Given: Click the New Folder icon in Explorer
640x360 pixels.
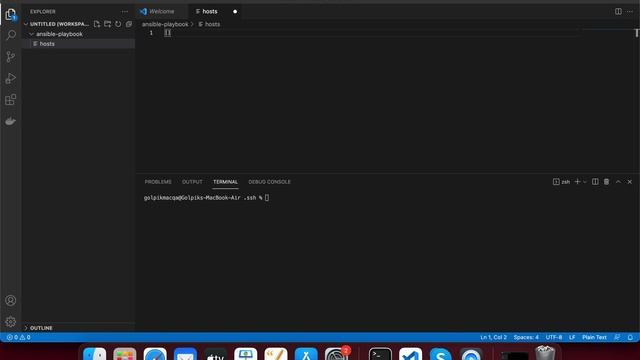Looking at the screenshot, I should click(x=107, y=24).
